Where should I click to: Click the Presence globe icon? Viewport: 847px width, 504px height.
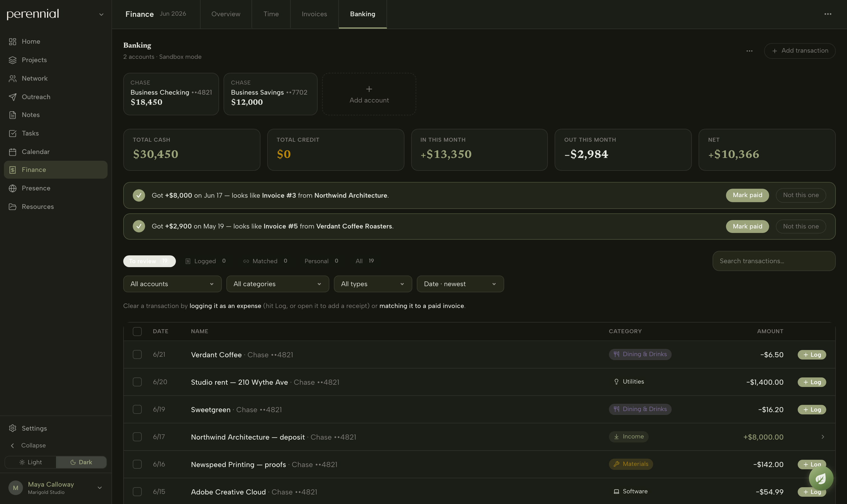pyautogui.click(x=13, y=188)
